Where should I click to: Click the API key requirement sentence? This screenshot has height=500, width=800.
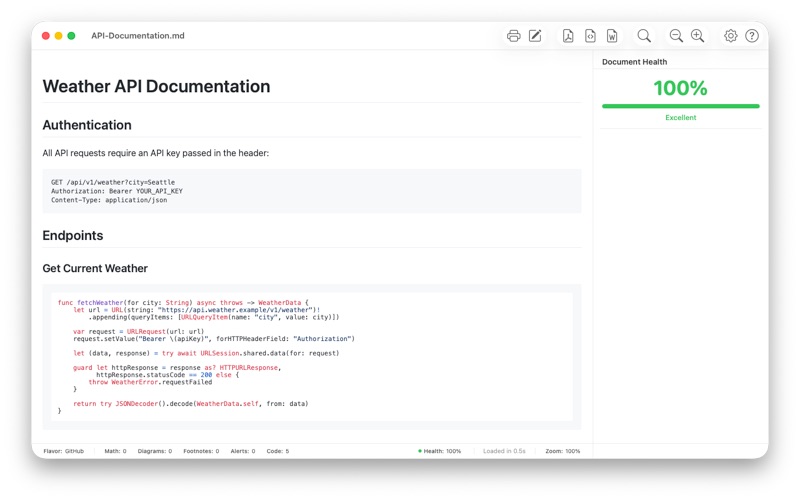click(156, 153)
